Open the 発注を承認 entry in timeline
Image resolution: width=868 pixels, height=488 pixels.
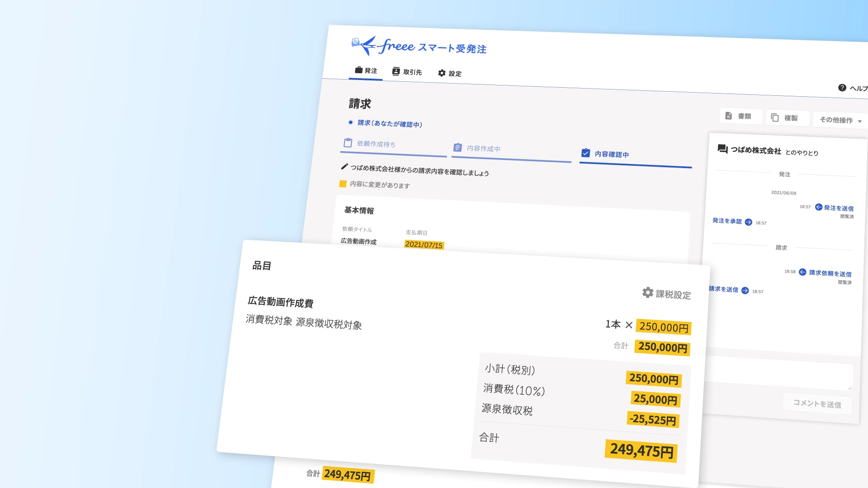click(x=727, y=222)
